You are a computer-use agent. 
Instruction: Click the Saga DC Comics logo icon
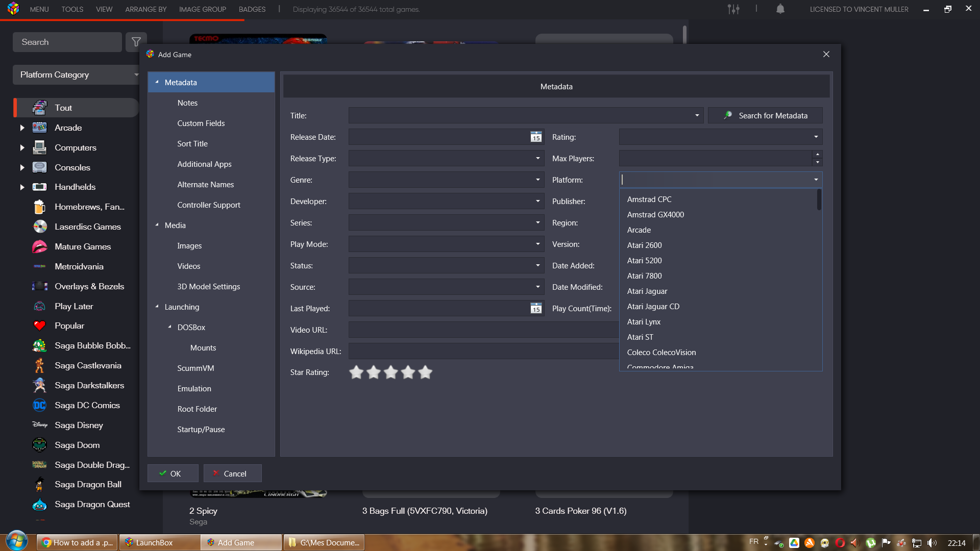point(40,405)
